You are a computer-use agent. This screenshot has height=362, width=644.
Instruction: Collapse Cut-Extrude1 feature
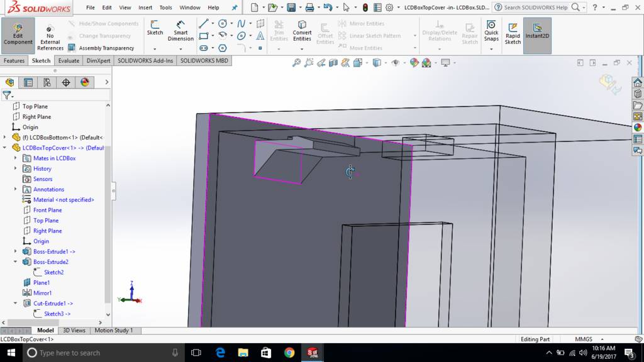click(16, 304)
